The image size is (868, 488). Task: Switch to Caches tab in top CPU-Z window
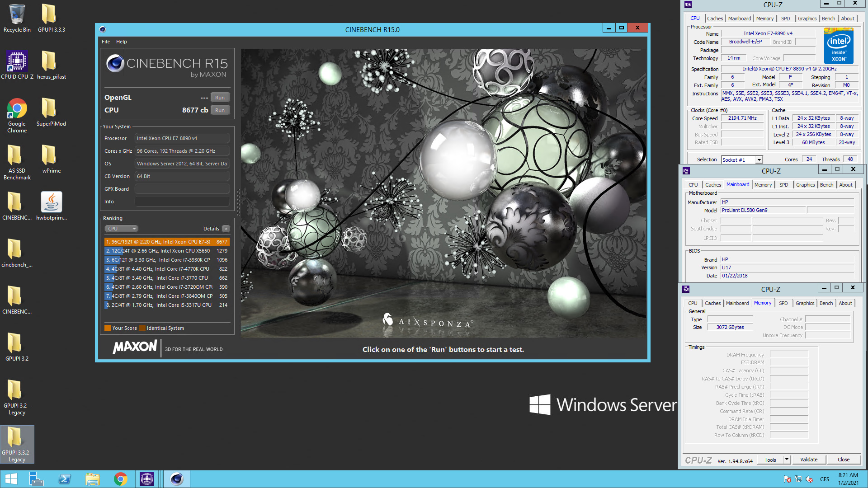point(715,19)
